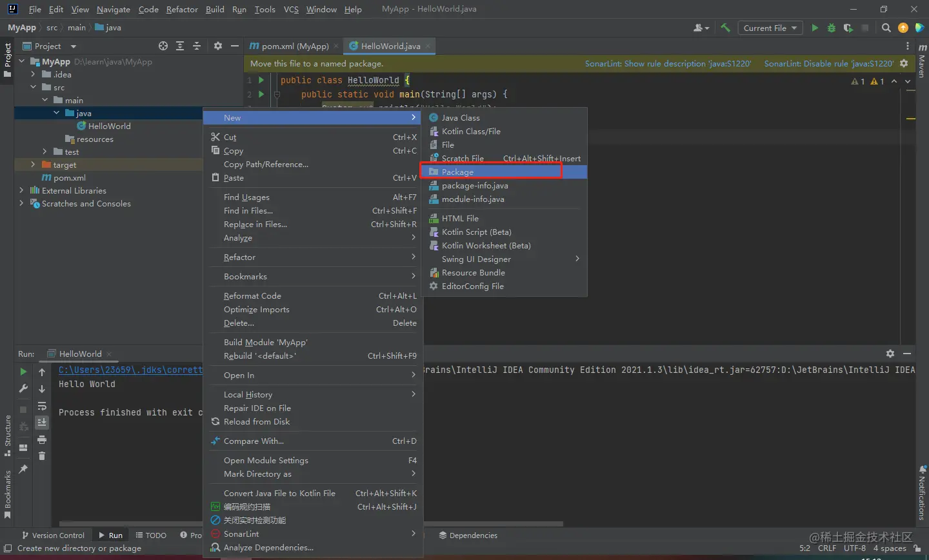Image resolution: width=929 pixels, height=560 pixels.
Task: Open editor tab options three-dot icon
Action: 908,46
